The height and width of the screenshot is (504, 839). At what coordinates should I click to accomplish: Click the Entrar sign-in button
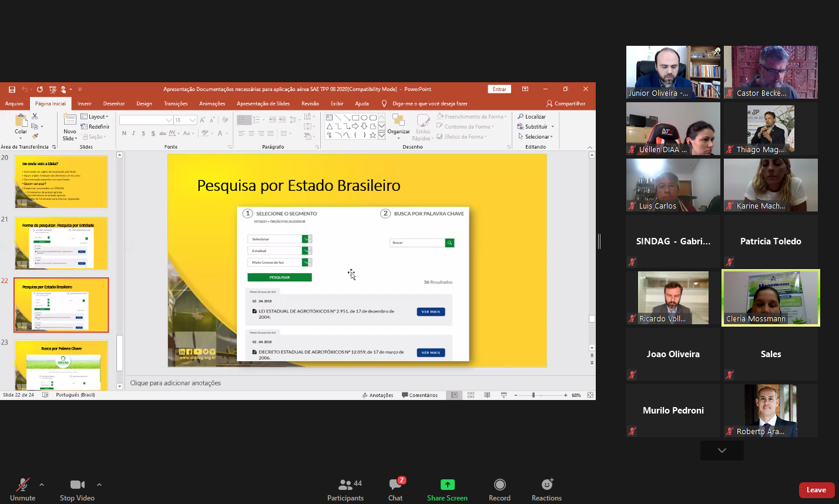pyautogui.click(x=499, y=89)
